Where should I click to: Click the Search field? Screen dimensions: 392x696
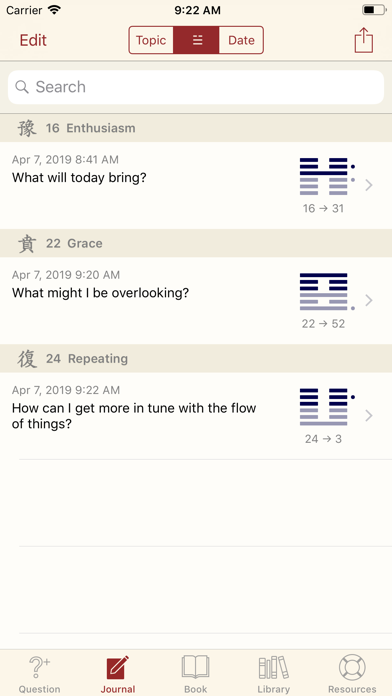click(196, 87)
